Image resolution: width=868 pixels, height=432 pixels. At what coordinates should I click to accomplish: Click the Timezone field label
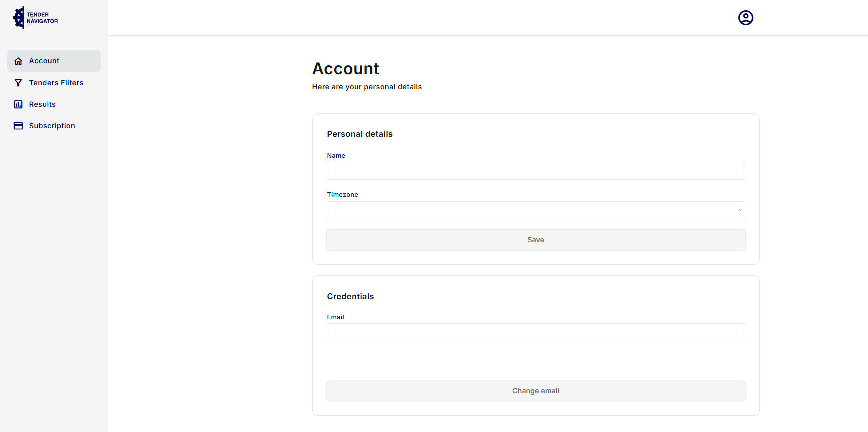[x=342, y=195]
